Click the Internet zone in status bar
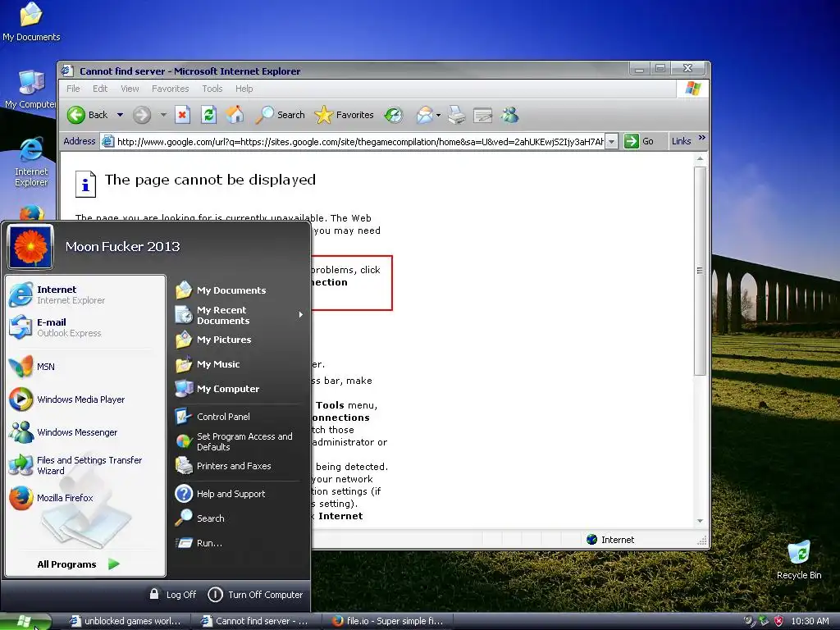Viewport: 840px width, 630px height. pyautogui.click(x=610, y=540)
